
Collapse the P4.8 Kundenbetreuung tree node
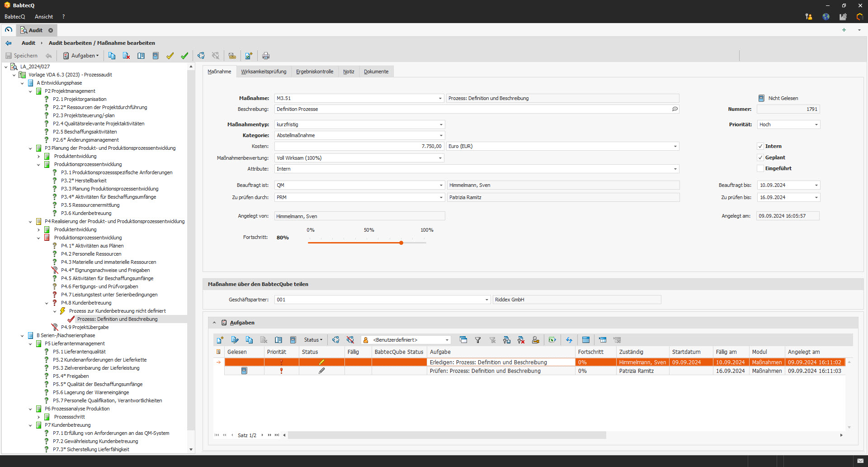pyautogui.click(x=47, y=303)
